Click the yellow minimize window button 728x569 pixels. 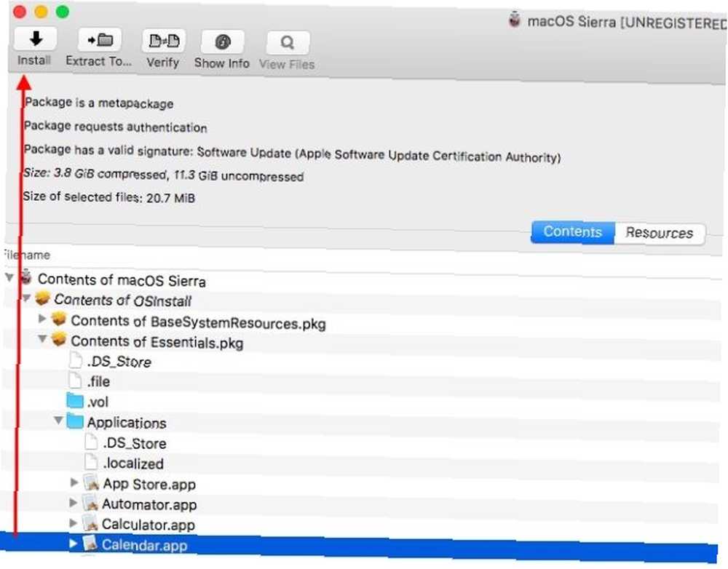pos(41,11)
